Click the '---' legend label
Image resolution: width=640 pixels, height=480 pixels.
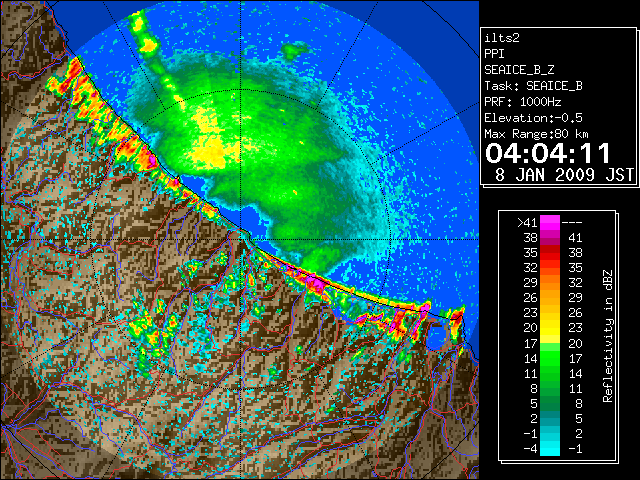coord(572,223)
